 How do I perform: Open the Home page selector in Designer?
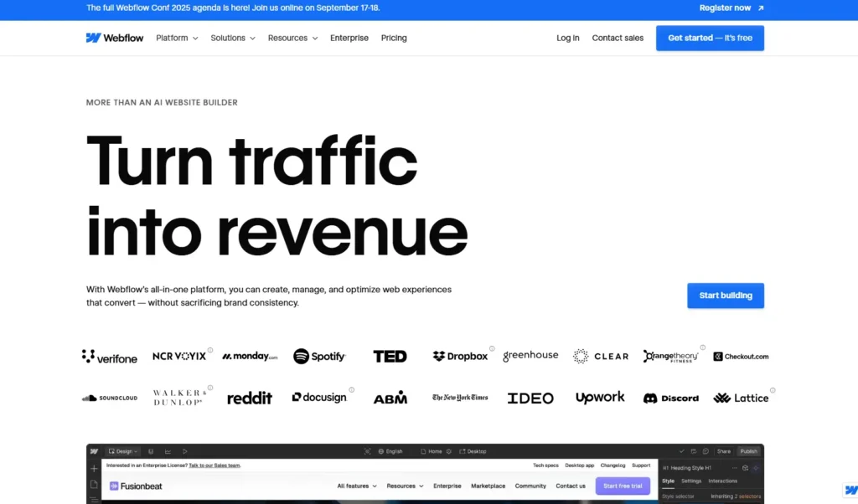point(432,451)
